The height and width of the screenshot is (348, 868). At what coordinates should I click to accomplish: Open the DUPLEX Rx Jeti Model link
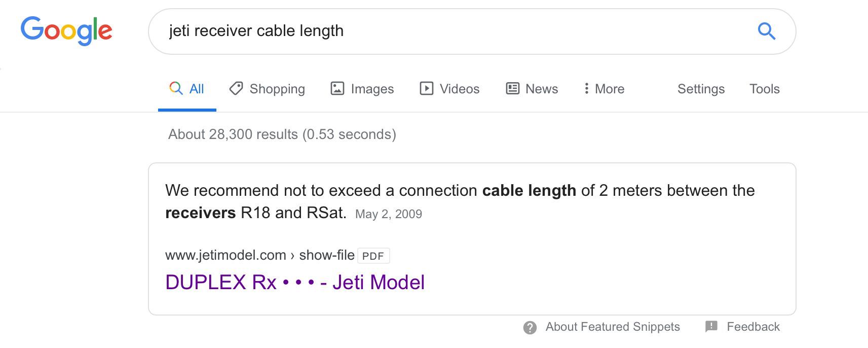click(x=295, y=282)
